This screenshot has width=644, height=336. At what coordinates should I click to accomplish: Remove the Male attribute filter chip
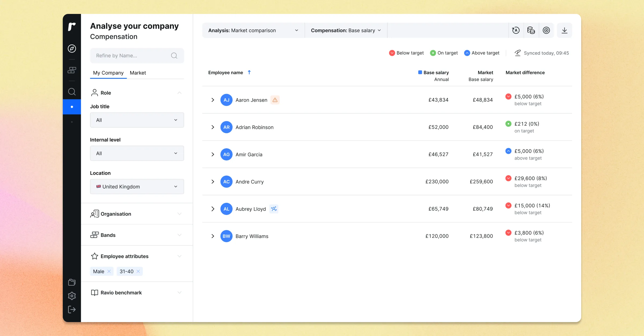(x=109, y=271)
